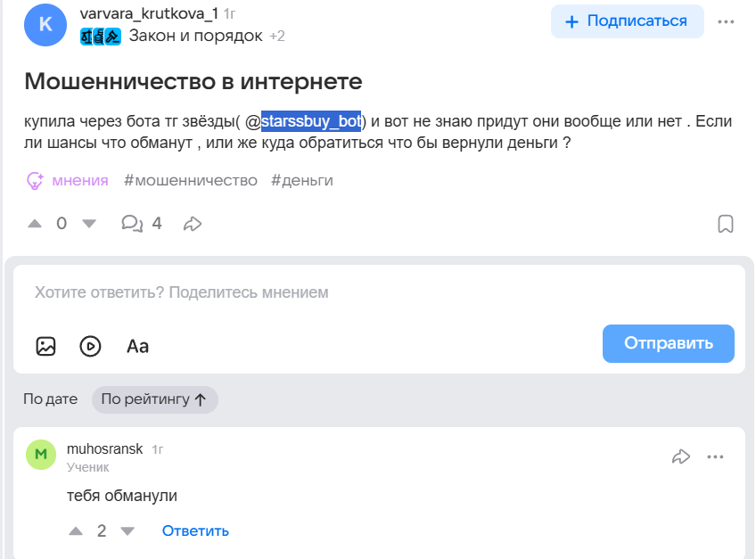Click the 'мнения' lightbulb tag icon
The image size is (756, 559).
coord(36,179)
